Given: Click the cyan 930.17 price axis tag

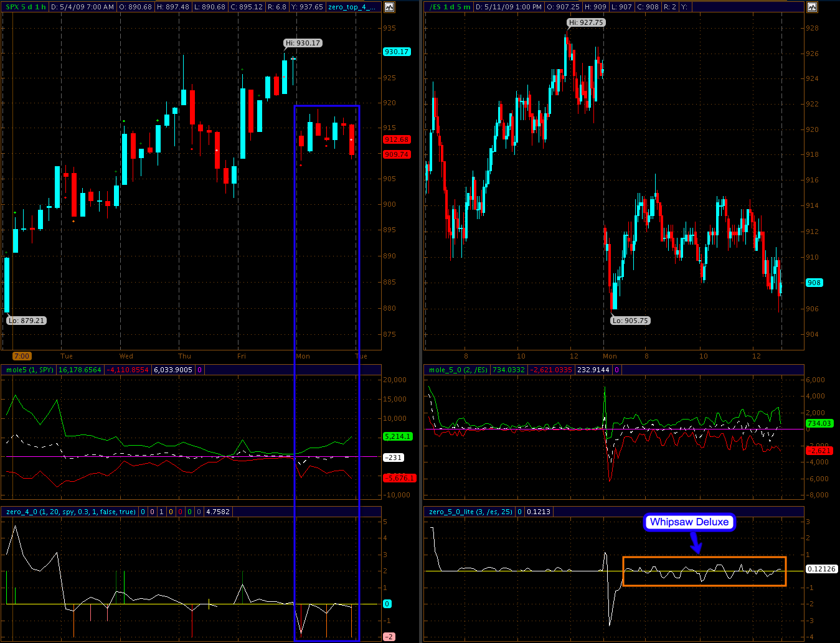Looking at the screenshot, I should pyautogui.click(x=397, y=52).
